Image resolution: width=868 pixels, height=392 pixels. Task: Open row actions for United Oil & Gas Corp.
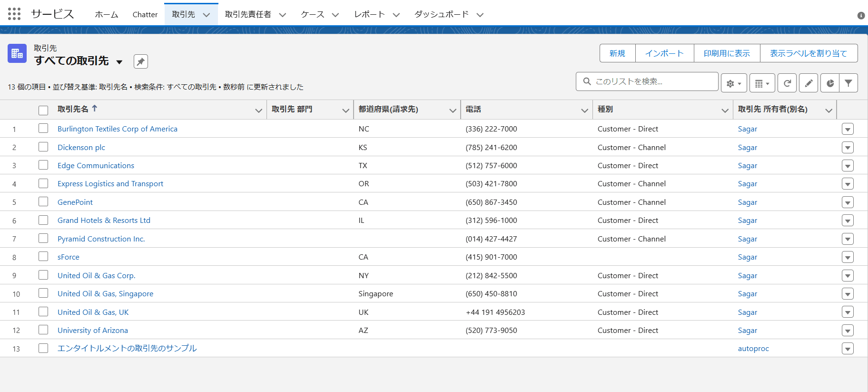click(848, 276)
